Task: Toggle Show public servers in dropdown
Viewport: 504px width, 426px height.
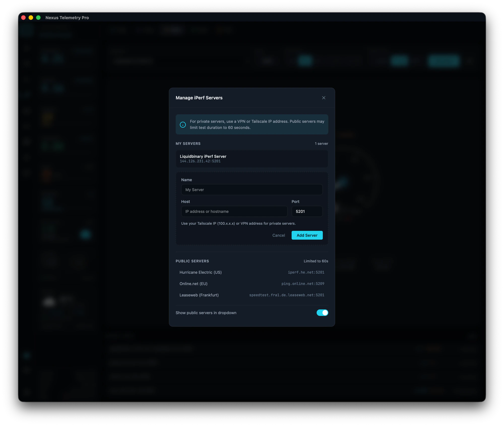Action: (322, 313)
